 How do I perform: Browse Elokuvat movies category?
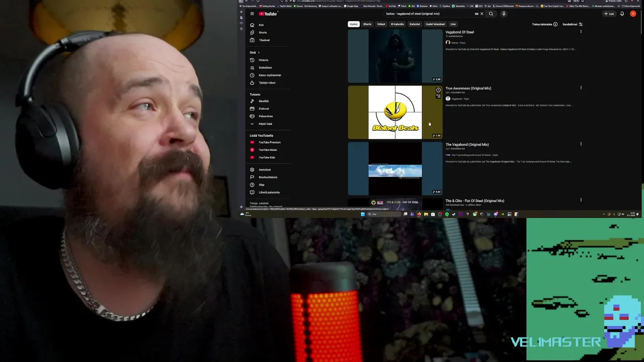[264, 109]
